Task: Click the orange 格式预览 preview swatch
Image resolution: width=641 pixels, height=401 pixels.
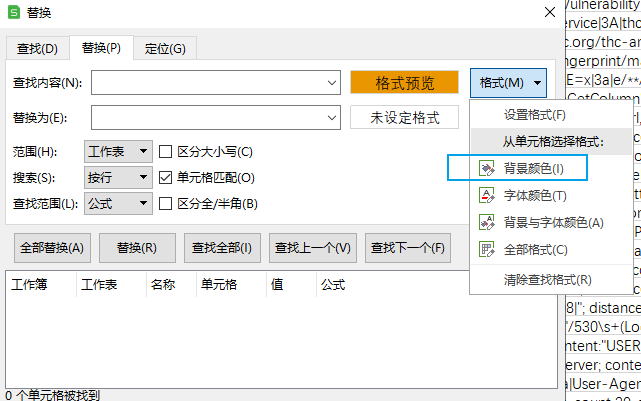Action: click(x=404, y=83)
